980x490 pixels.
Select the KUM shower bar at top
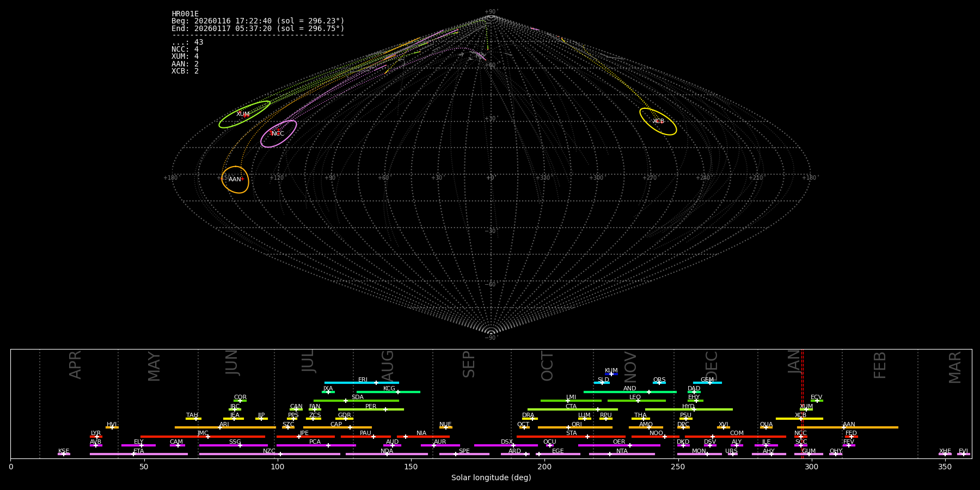point(611,374)
